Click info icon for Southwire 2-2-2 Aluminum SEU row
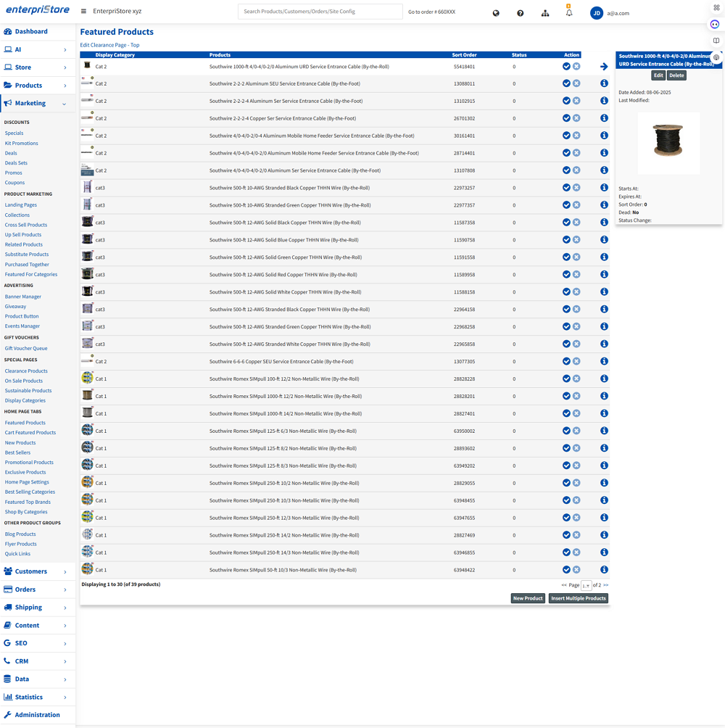Image resolution: width=725 pixels, height=728 pixels. click(x=604, y=83)
